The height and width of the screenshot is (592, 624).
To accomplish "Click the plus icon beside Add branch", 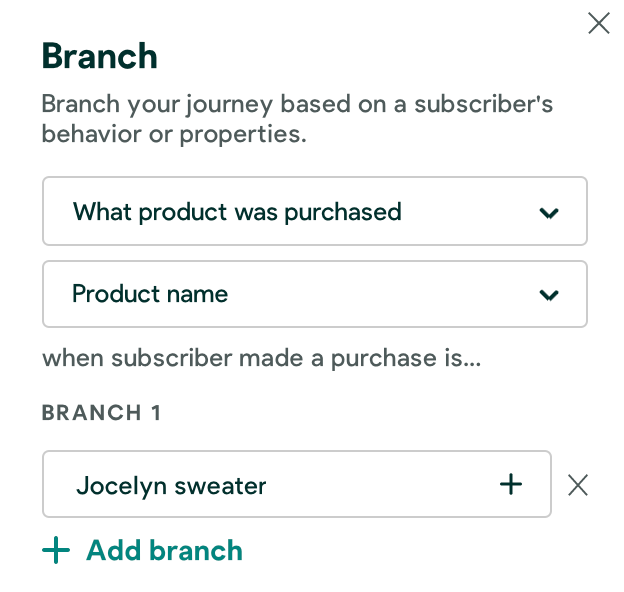I will tap(56, 551).
